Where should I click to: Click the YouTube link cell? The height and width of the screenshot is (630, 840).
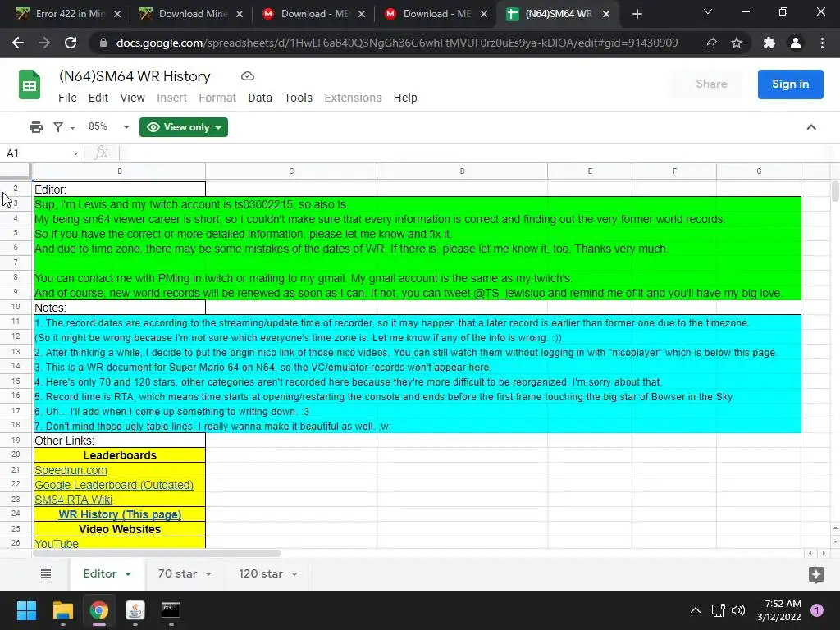point(120,544)
